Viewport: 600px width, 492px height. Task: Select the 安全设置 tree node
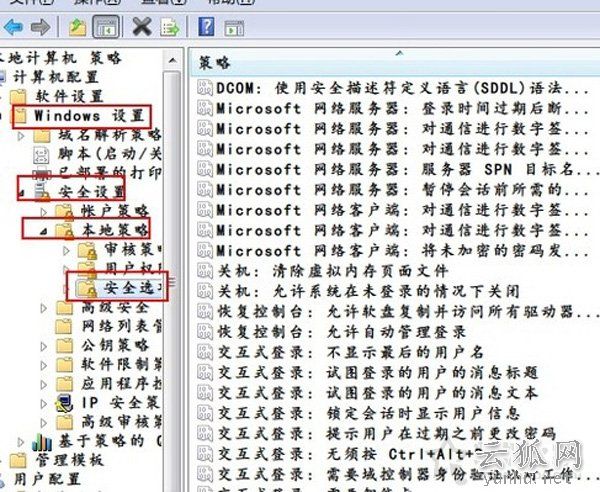91,192
